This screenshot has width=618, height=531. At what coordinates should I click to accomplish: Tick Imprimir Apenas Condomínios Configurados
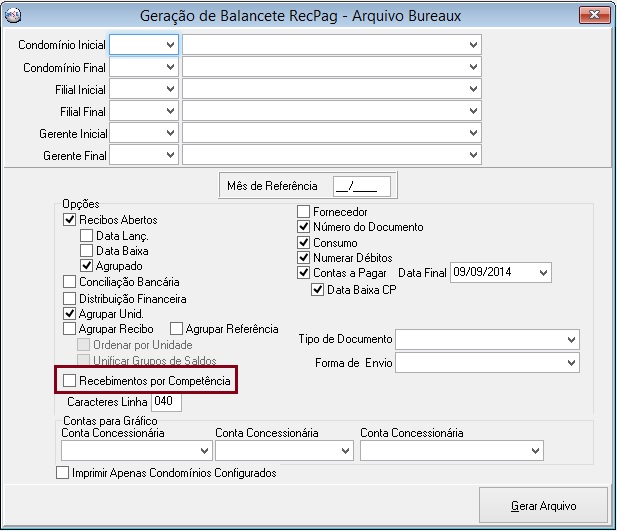tap(65, 473)
